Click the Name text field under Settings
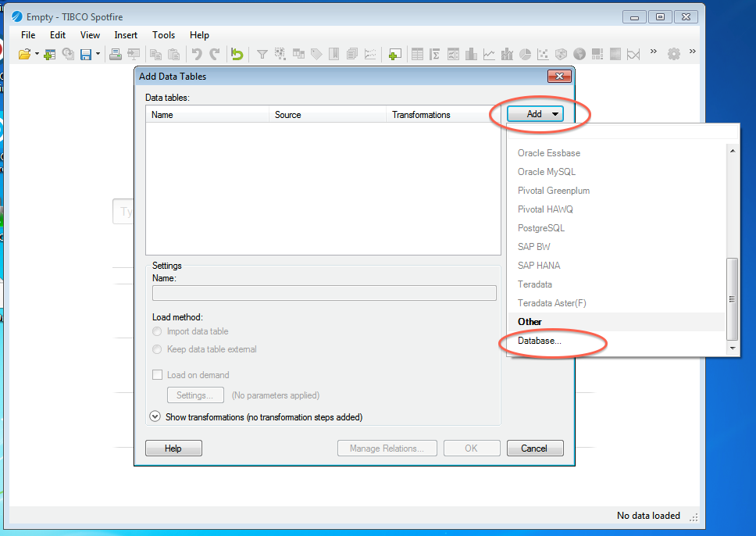This screenshot has width=756, height=536. pyautogui.click(x=324, y=293)
